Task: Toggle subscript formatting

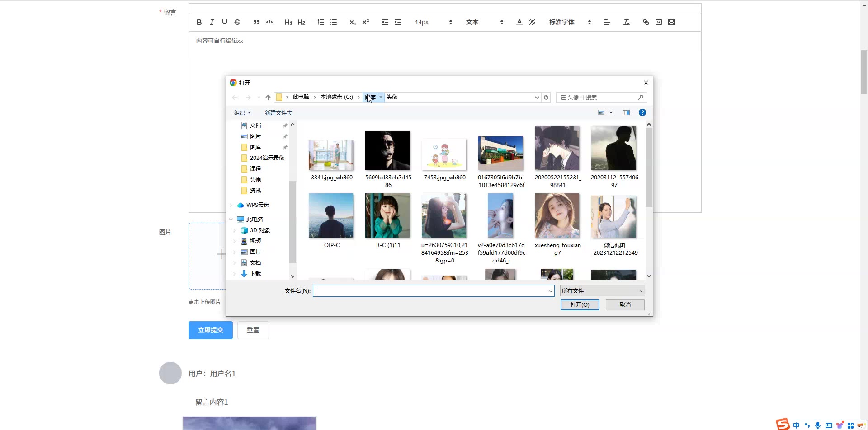Action: [353, 22]
